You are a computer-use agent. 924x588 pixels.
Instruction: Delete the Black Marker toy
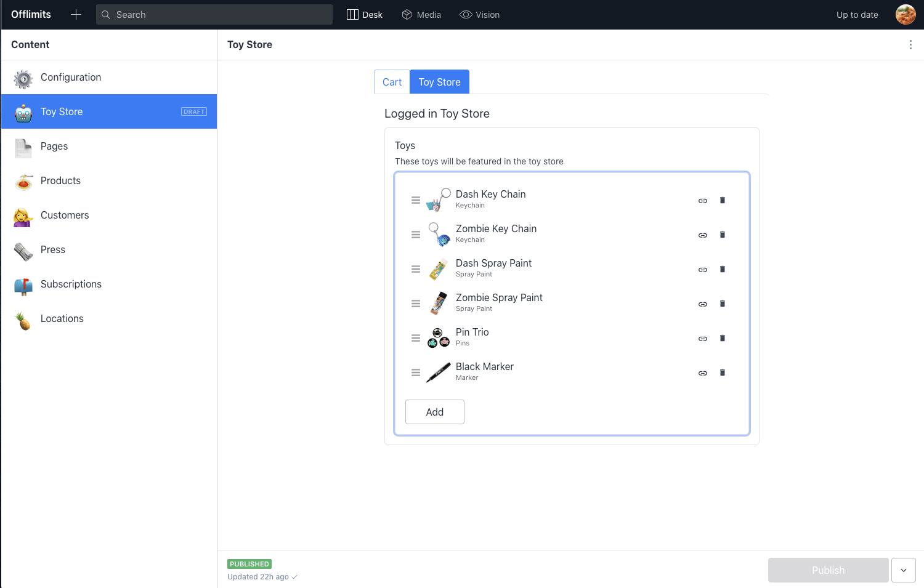[723, 373]
